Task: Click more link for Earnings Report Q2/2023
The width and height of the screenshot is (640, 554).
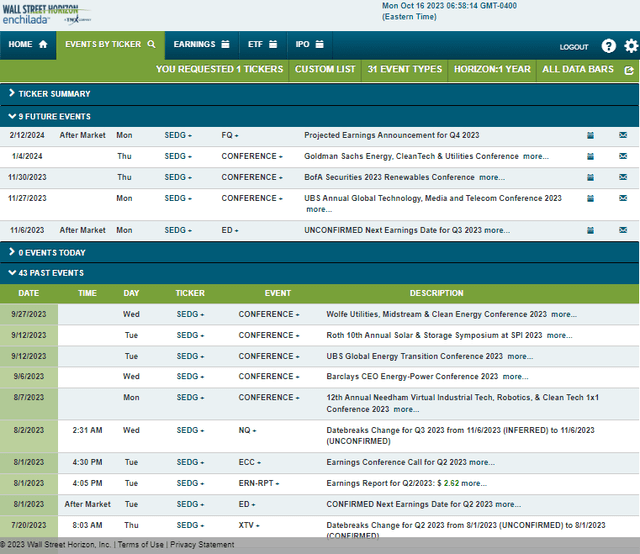Action: click(474, 483)
